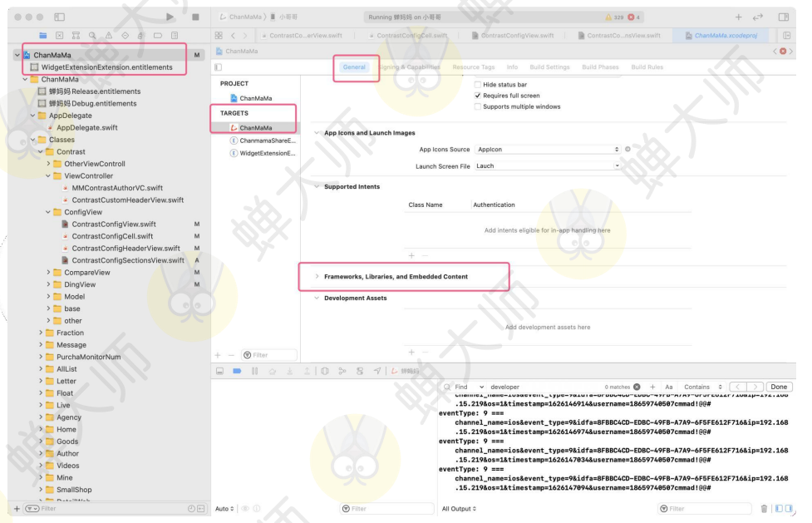Open the report navigator
This screenshot has width=812, height=523.
pos(175,36)
